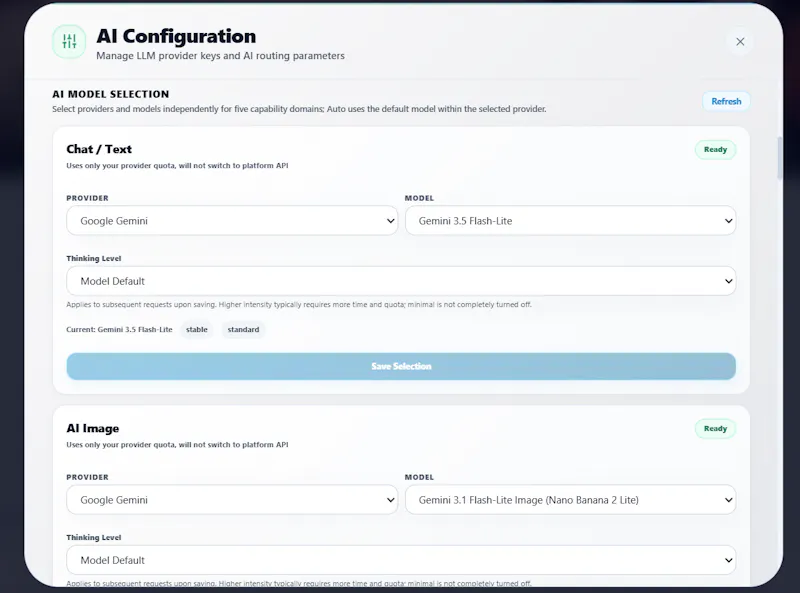Open AI Image Provider dropdown

click(x=232, y=500)
